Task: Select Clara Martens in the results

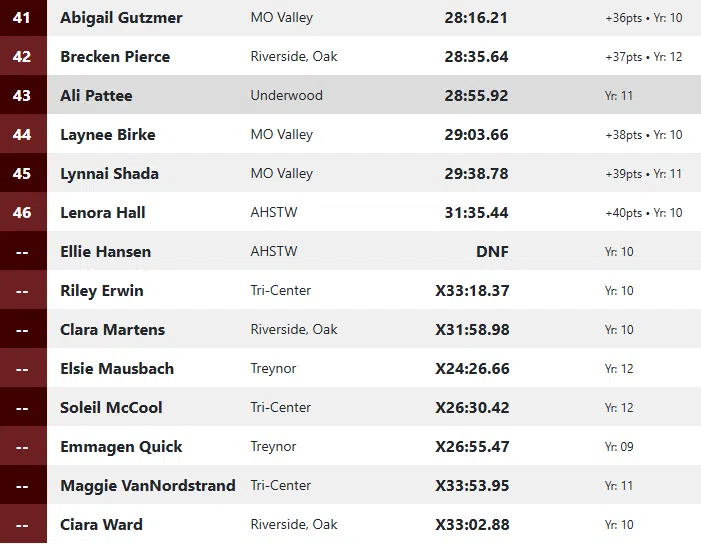Action: 112,330
